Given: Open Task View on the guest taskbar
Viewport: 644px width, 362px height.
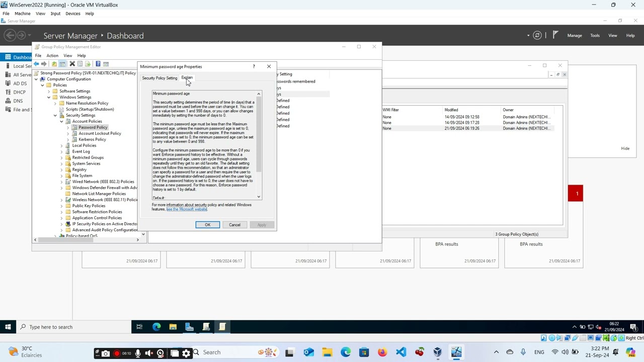Looking at the screenshot, I should (x=139, y=327).
